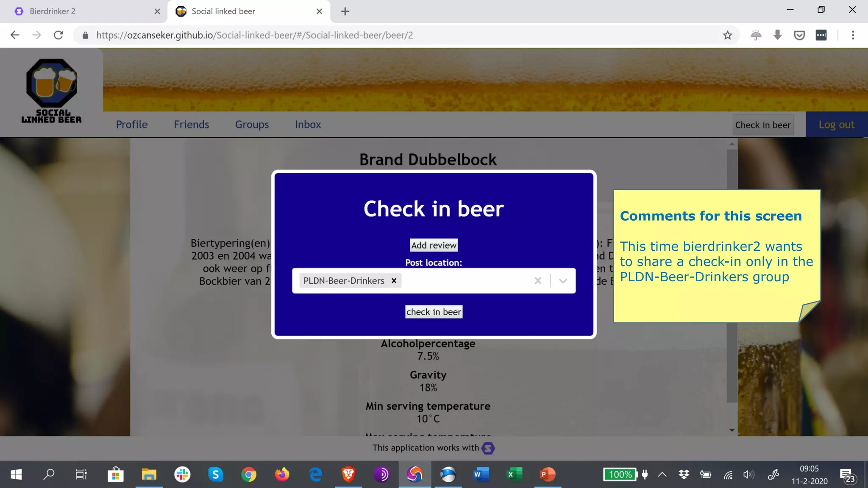Submit the lowercase check in beer button

[434, 312]
